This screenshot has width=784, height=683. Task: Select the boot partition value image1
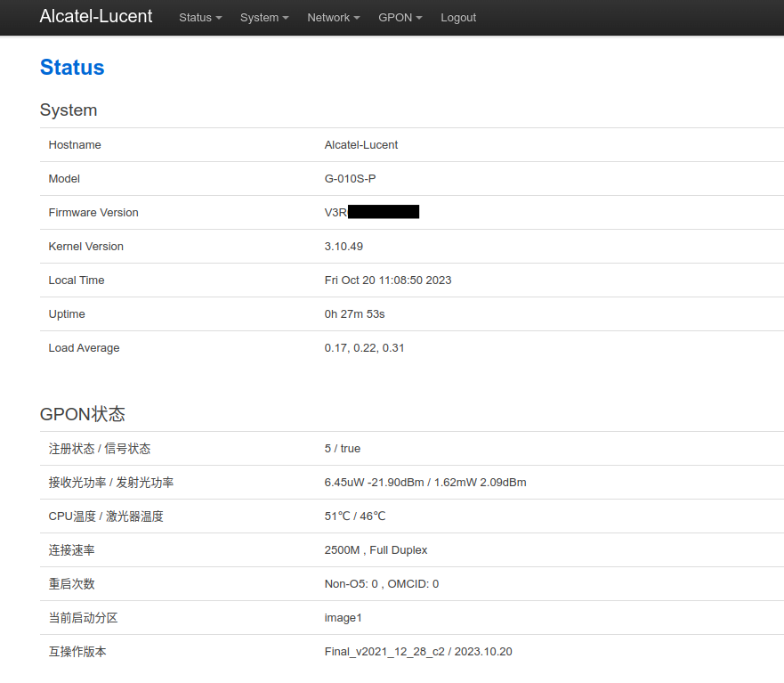[x=343, y=618]
